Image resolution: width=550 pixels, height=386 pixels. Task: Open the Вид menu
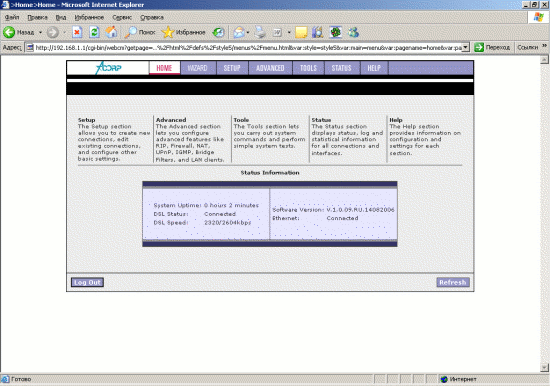tap(61, 17)
